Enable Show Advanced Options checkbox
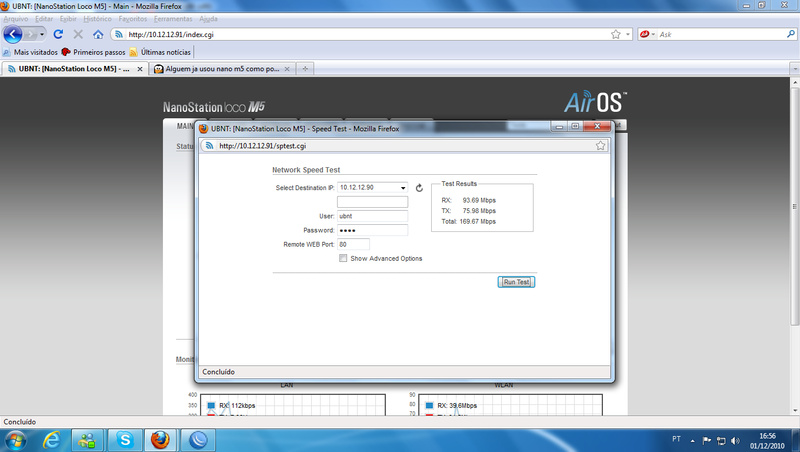800x452 pixels. coord(343,258)
